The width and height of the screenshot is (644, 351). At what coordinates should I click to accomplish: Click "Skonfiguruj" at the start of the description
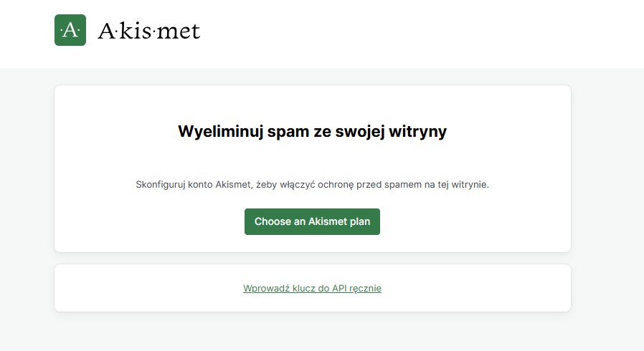(161, 185)
